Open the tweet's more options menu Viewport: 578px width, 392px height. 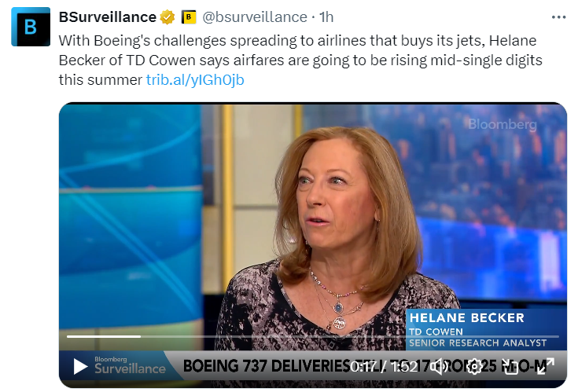(558, 17)
